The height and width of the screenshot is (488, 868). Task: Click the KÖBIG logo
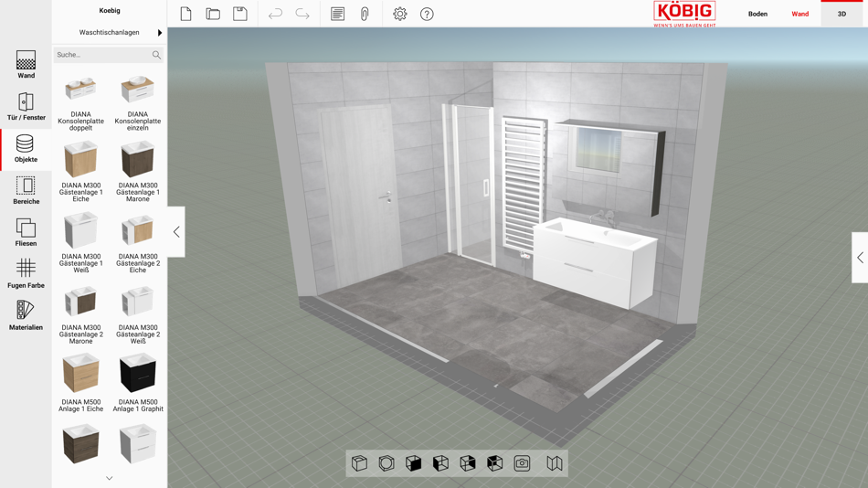[x=684, y=14]
